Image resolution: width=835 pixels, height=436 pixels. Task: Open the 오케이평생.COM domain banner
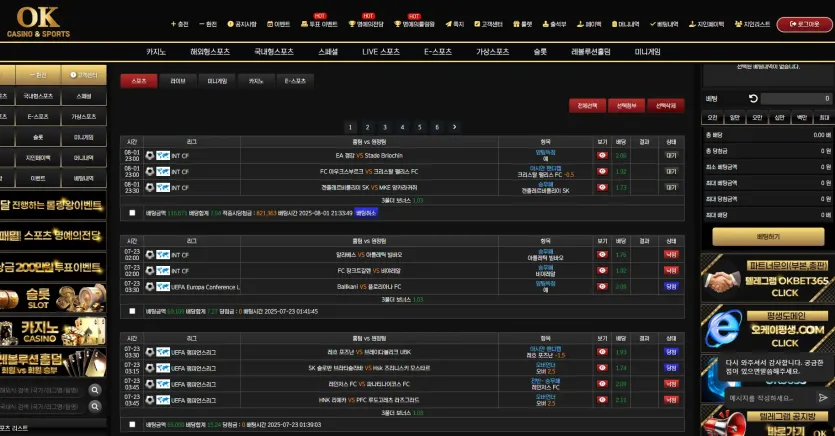pyautogui.click(x=767, y=329)
